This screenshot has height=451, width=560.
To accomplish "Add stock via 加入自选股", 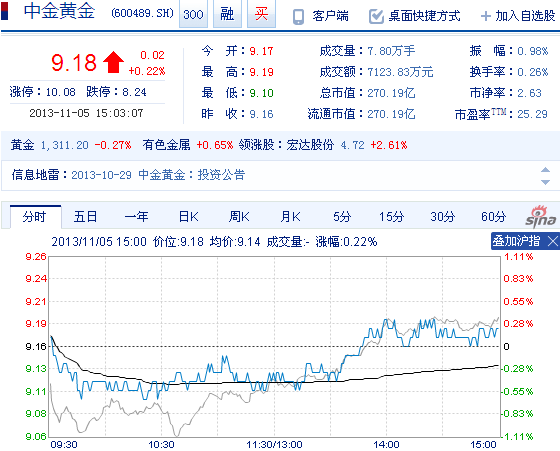I will tap(525, 16).
